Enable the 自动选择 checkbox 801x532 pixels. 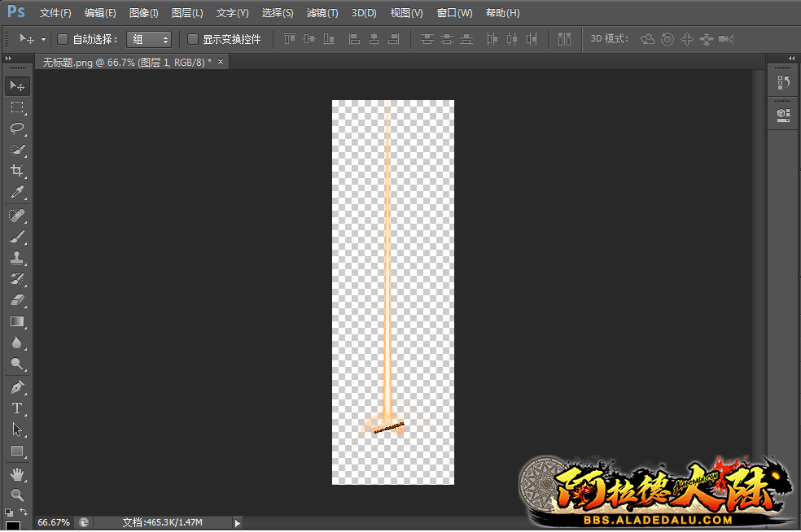tap(63, 39)
